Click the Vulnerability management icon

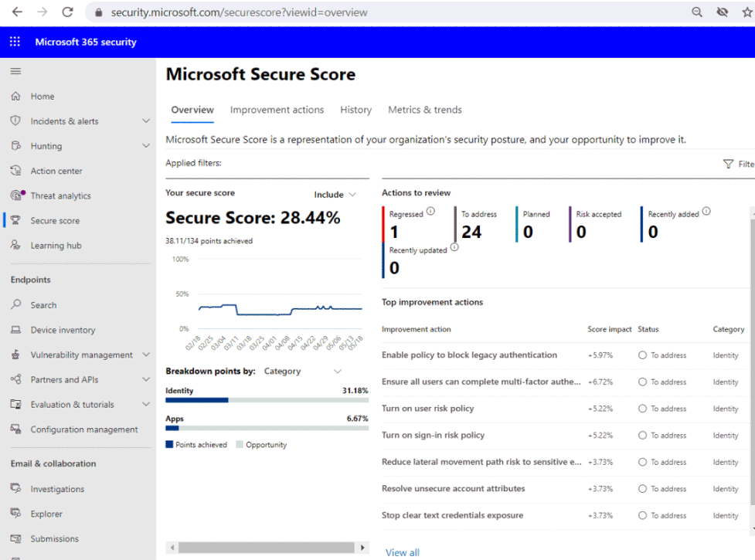tap(16, 355)
